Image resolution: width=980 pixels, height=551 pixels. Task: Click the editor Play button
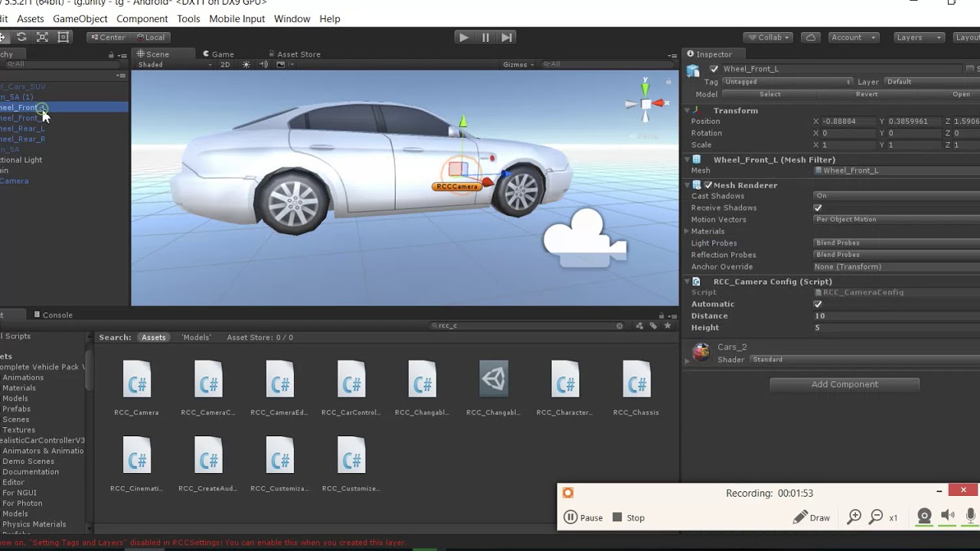coord(463,37)
